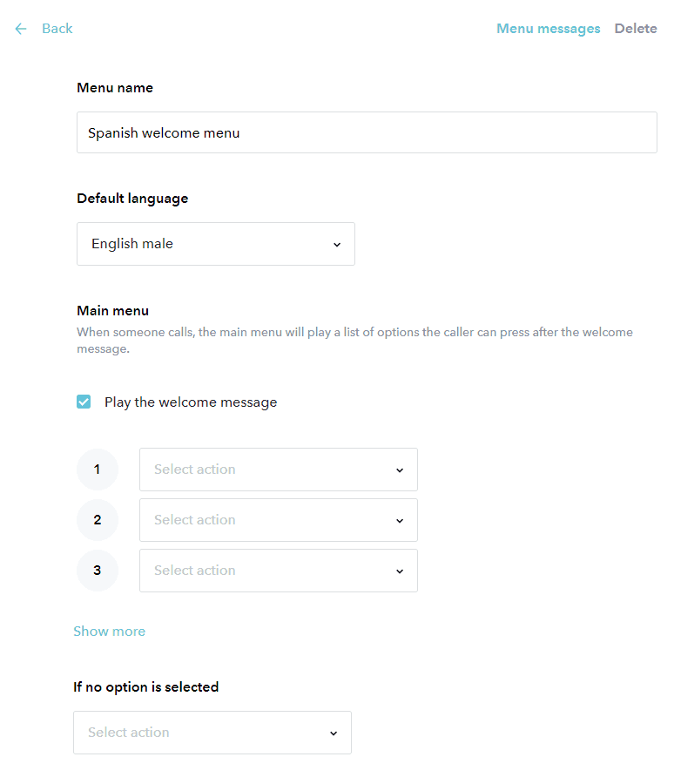Focus the Menu name text field
674x784 pixels.
pyautogui.click(x=366, y=133)
